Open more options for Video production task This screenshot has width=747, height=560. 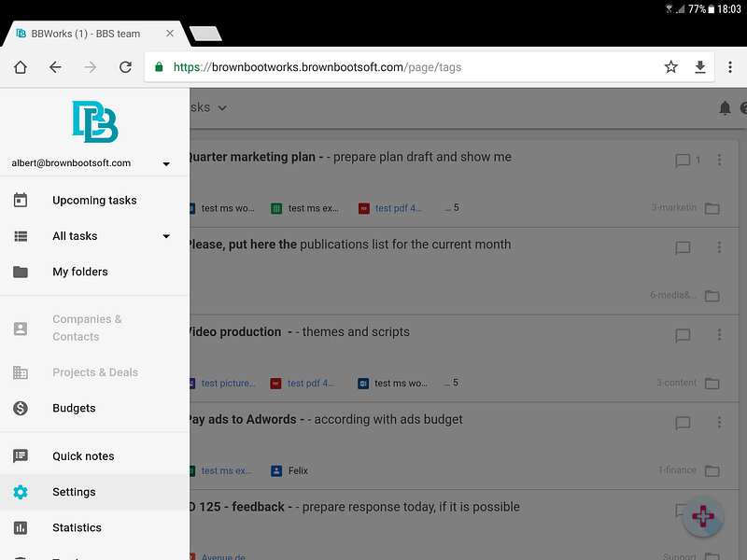tap(719, 335)
